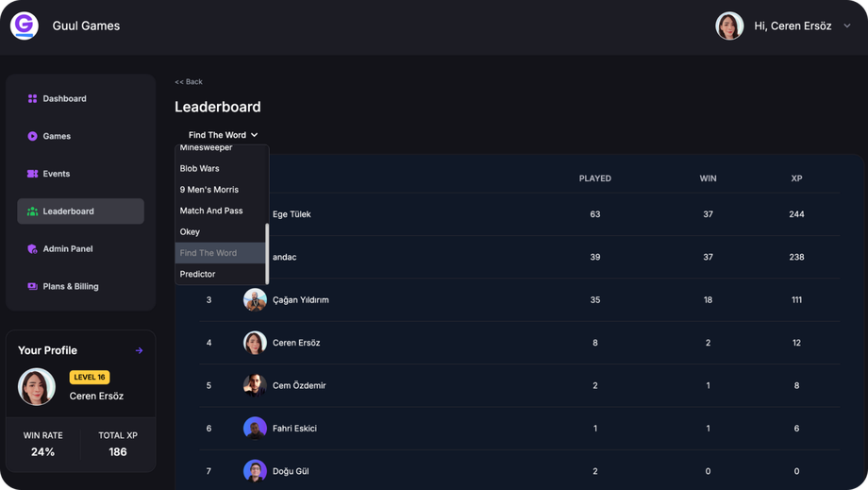Expand the user account menu chevron
868x490 pixels.
(847, 26)
